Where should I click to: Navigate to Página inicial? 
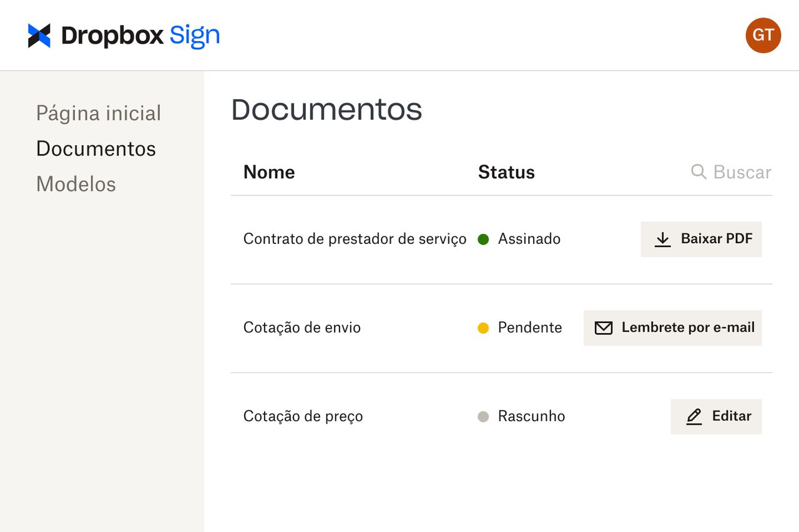[x=98, y=113]
